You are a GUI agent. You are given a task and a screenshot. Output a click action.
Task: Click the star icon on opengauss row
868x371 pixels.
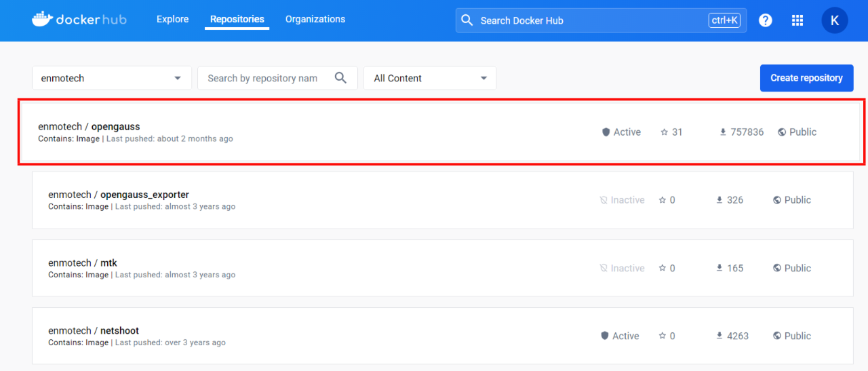[x=665, y=132]
